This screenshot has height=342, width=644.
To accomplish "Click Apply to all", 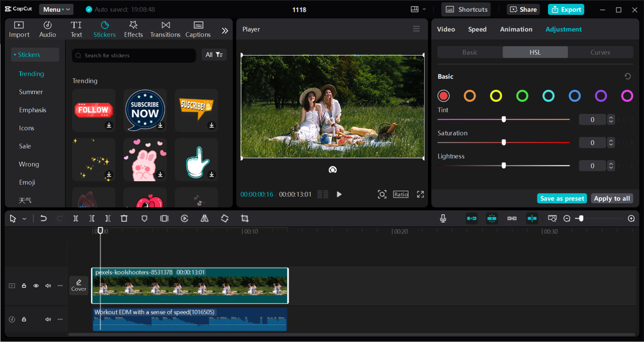I will tap(612, 199).
